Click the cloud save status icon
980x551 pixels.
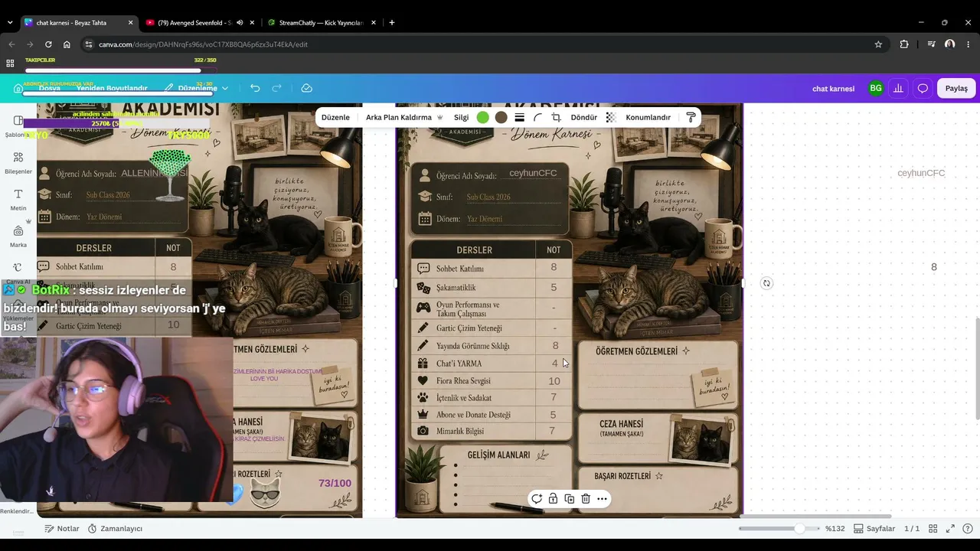[306, 88]
